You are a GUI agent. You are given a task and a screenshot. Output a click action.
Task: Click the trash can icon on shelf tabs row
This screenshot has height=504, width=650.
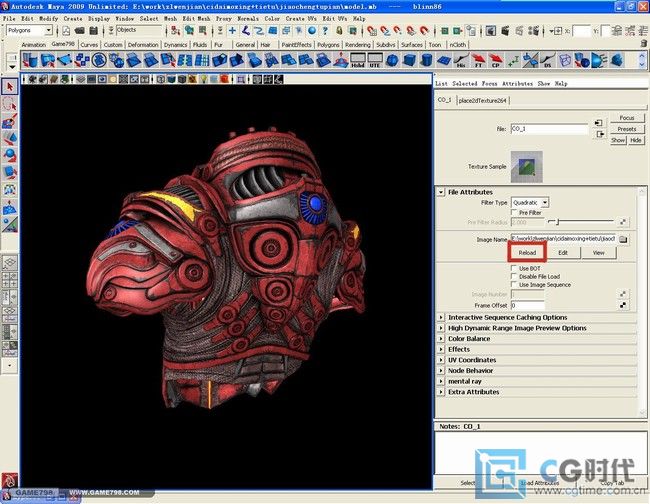click(643, 44)
